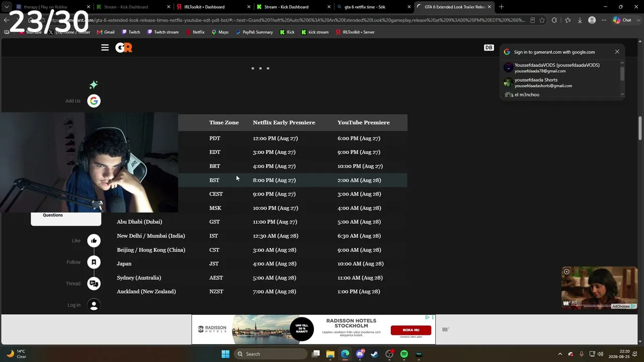Show hidden system tray icons
This screenshot has height=362, width=644.
click(x=560, y=354)
